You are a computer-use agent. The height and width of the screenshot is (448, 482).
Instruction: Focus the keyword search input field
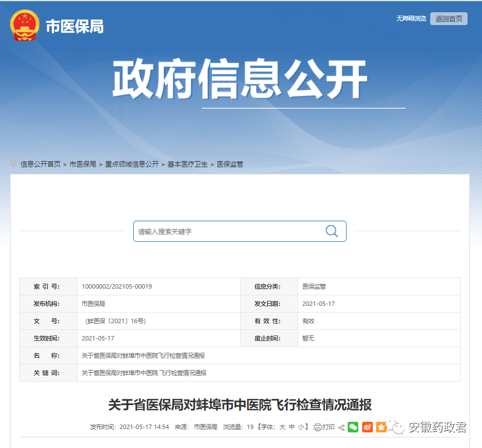[x=228, y=231]
